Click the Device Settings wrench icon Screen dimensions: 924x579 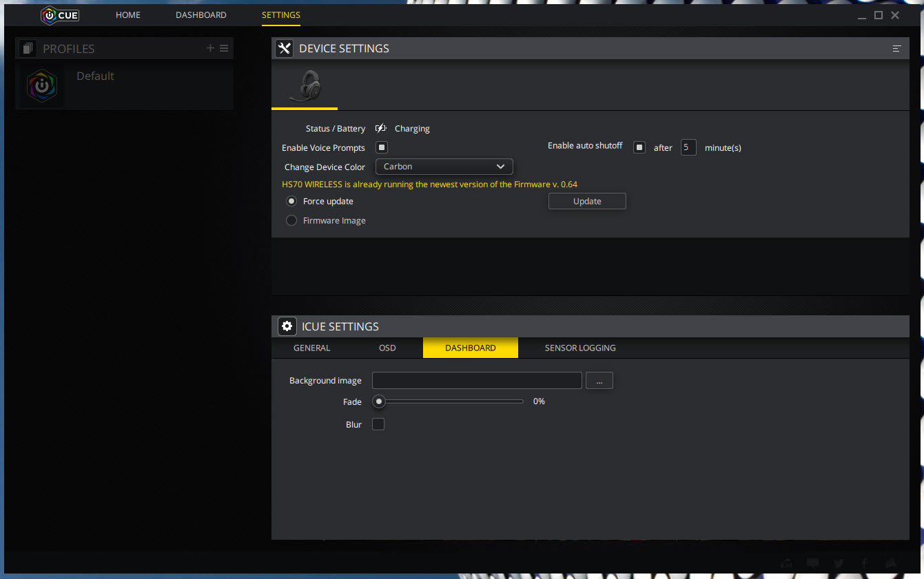coord(284,48)
